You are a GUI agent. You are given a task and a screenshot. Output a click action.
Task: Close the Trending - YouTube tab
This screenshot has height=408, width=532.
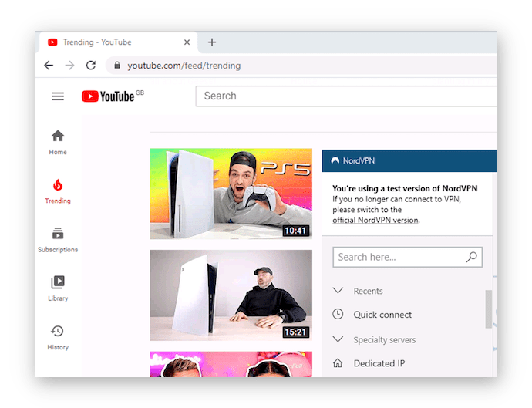coord(187,42)
